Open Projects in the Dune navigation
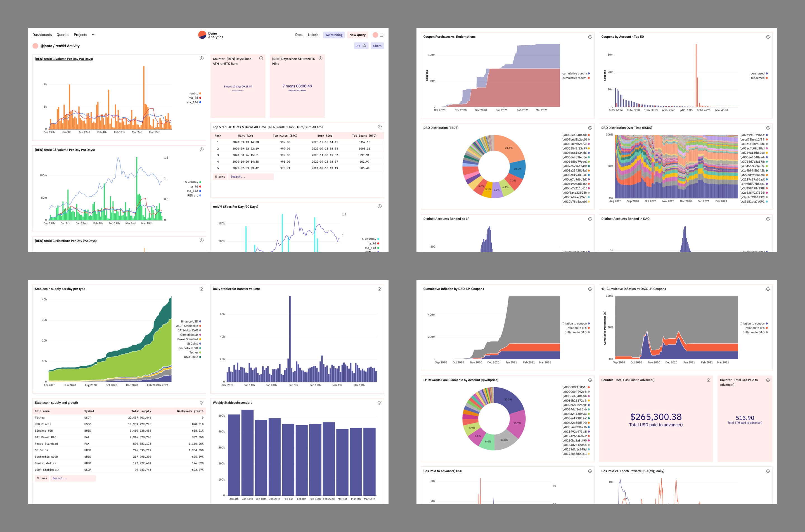This screenshot has height=532, width=805. [80, 35]
